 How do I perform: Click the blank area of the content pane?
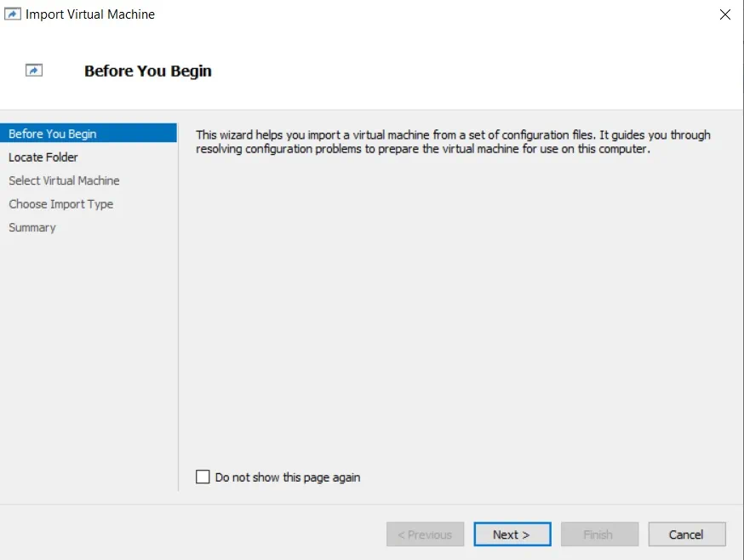(x=460, y=315)
